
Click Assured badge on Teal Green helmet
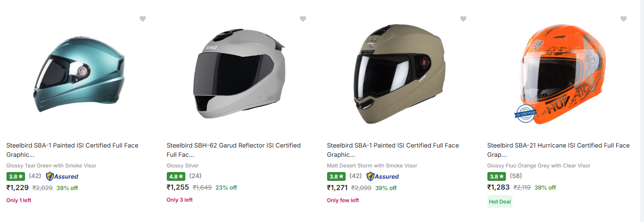(x=62, y=176)
